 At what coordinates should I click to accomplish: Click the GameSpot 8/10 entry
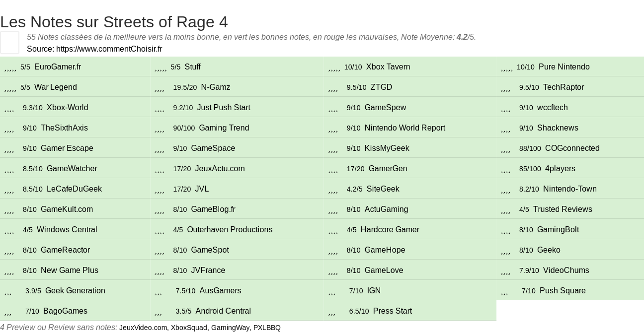[x=237, y=250]
